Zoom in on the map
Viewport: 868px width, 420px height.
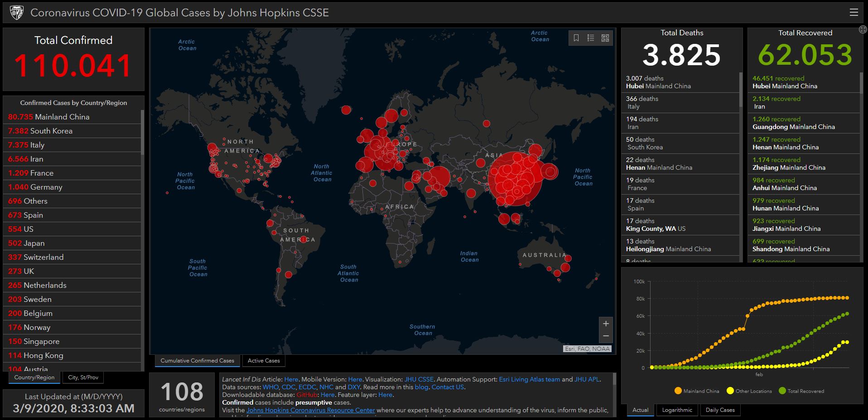coord(606,324)
